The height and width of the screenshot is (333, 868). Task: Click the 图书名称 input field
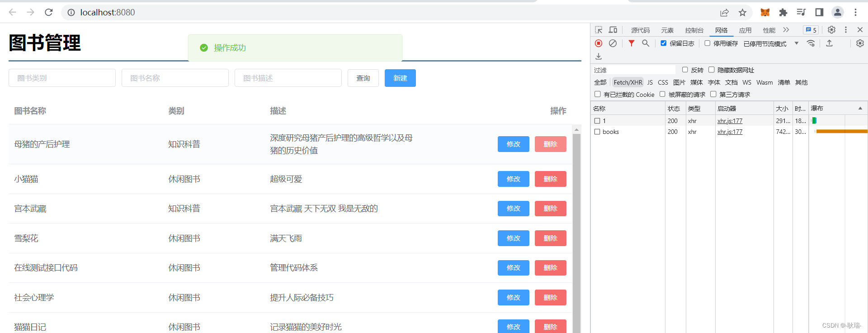point(175,78)
